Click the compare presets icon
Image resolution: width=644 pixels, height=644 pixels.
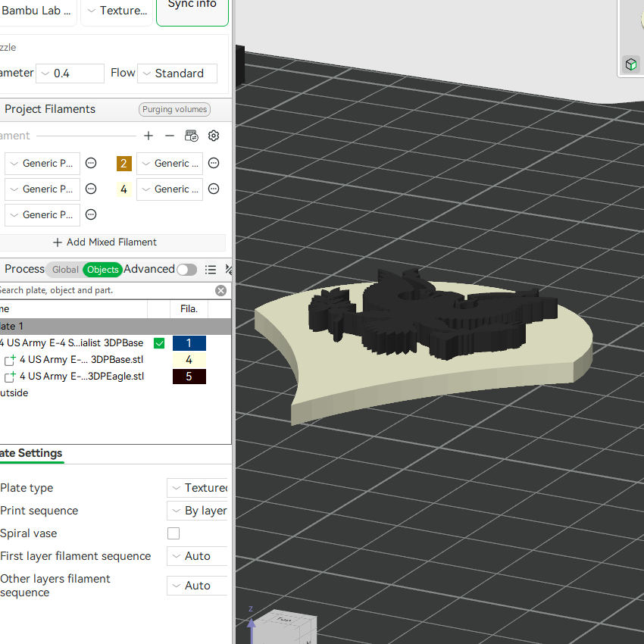point(228,270)
